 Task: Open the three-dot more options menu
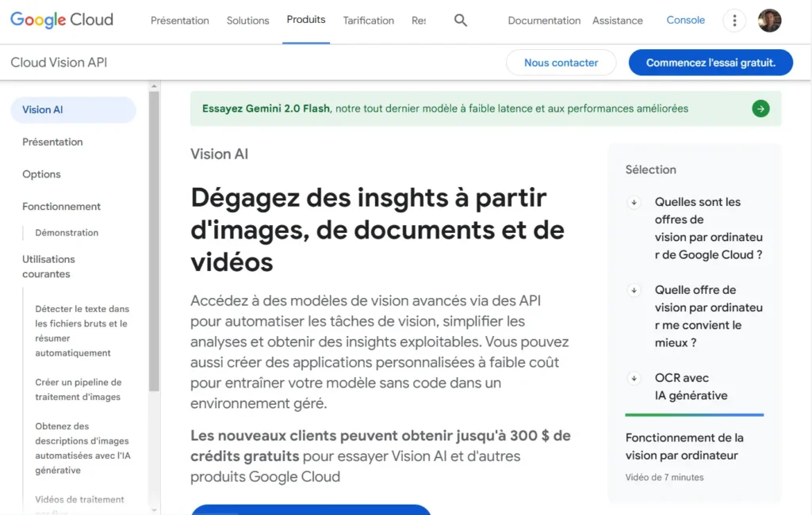coord(734,20)
